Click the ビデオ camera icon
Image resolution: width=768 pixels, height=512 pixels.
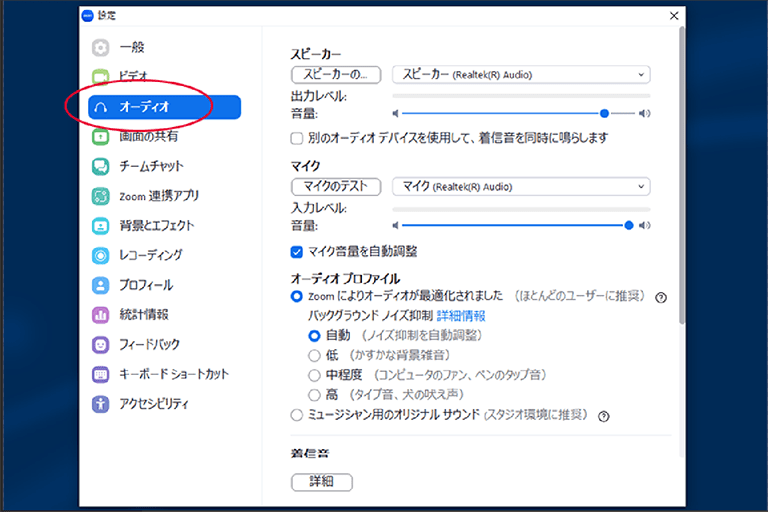tap(100, 77)
